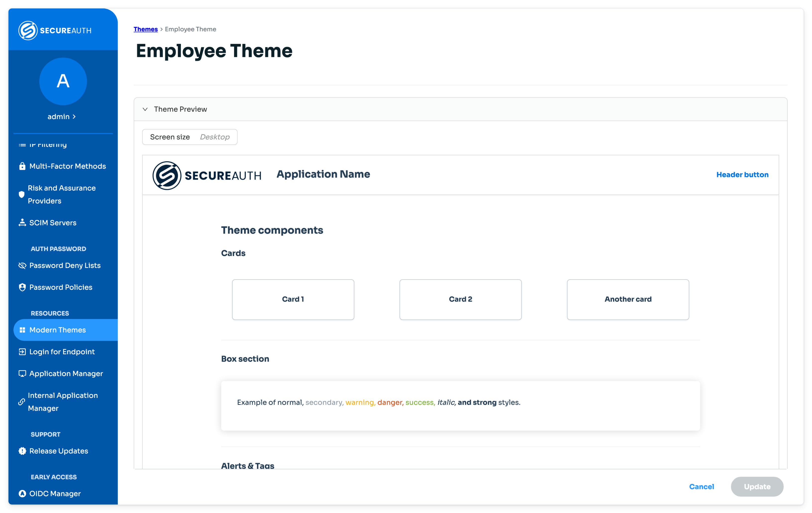Select Modern Themes in the sidebar
This screenshot has height=513, width=812.
65,330
